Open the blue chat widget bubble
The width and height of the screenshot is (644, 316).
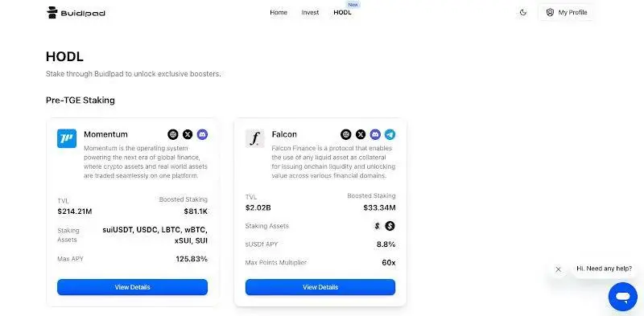622,297
